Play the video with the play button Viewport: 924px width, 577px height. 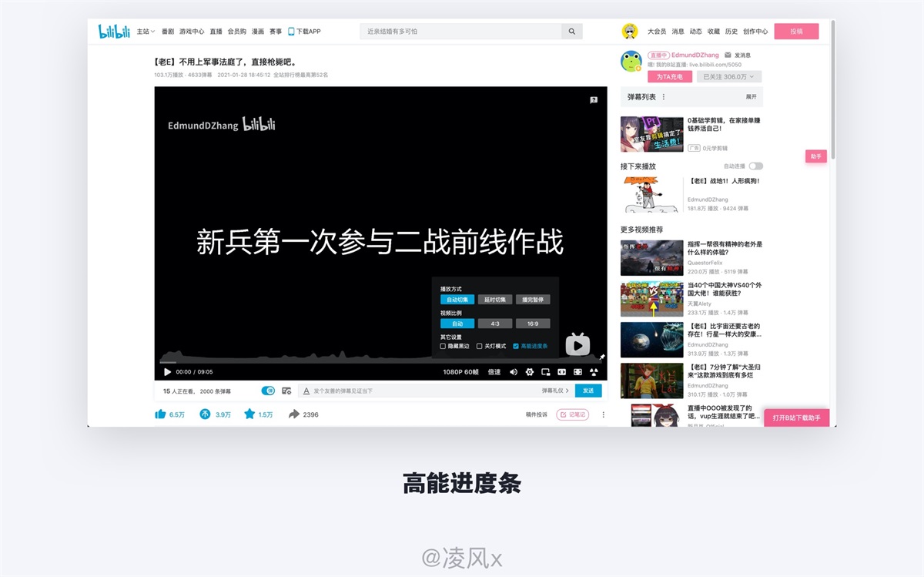pyautogui.click(x=168, y=372)
